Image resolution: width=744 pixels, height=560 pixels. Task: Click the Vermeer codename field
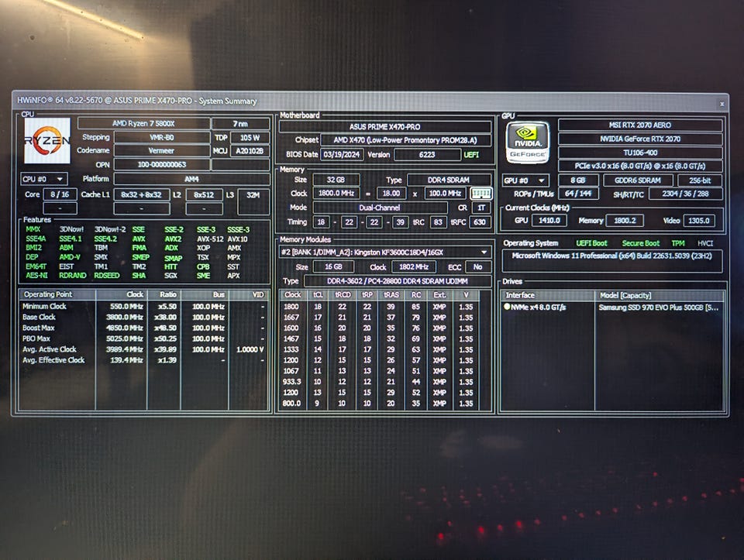[161, 151]
